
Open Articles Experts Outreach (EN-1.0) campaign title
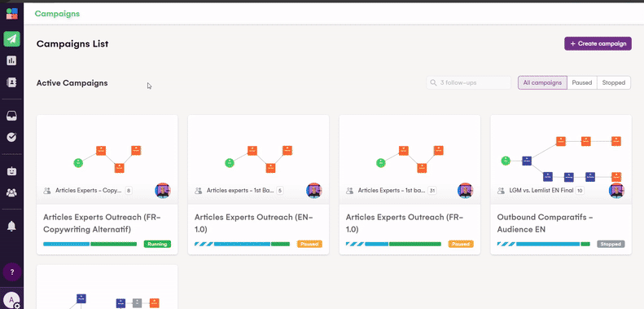tap(254, 223)
